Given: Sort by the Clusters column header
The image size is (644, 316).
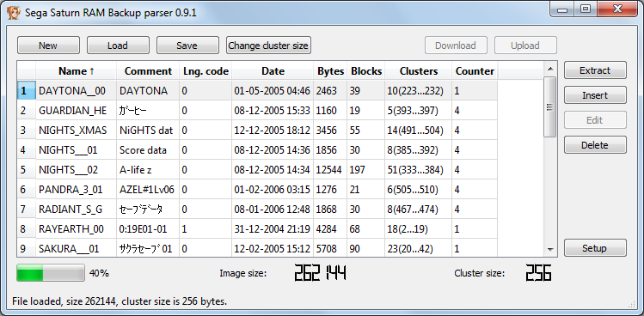Looking at the screenshot, I should (x=419, y=71).
